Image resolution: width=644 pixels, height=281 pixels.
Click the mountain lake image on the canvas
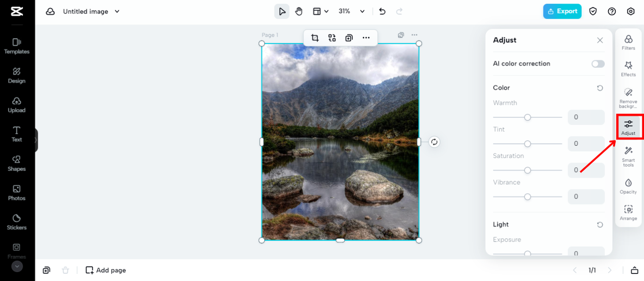click(340, 142)
